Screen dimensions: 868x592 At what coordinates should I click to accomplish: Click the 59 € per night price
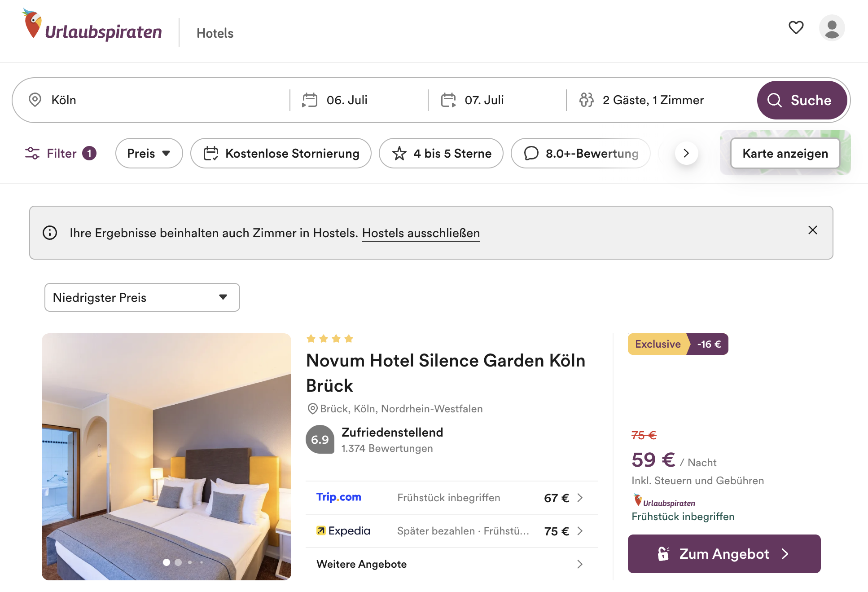click(x=674, y=460)
